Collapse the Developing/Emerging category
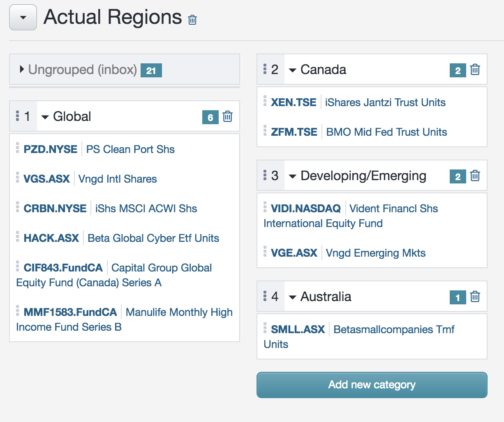Image resolution: width=504 pixels, height=422 pixels. click(x=292, y=176)
